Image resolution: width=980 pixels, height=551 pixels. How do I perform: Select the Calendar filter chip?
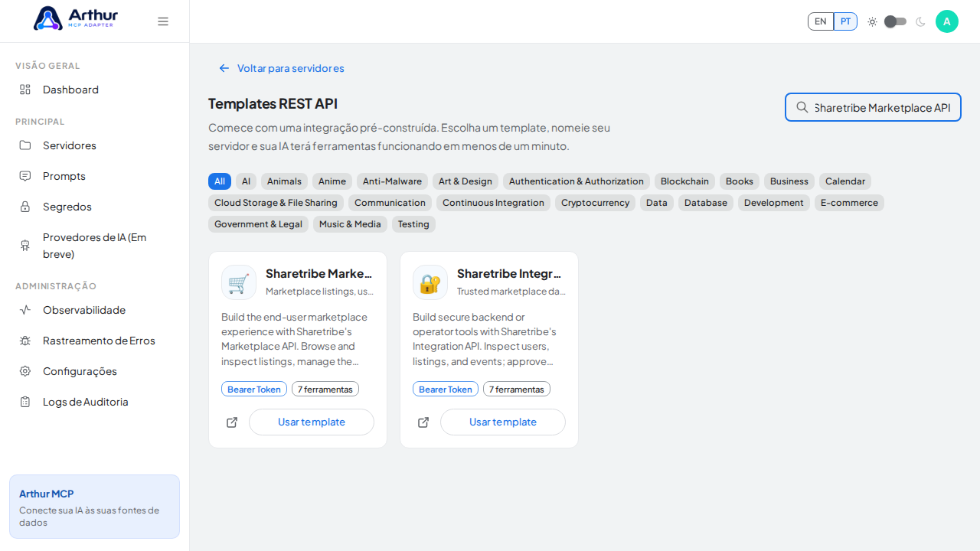845,181
